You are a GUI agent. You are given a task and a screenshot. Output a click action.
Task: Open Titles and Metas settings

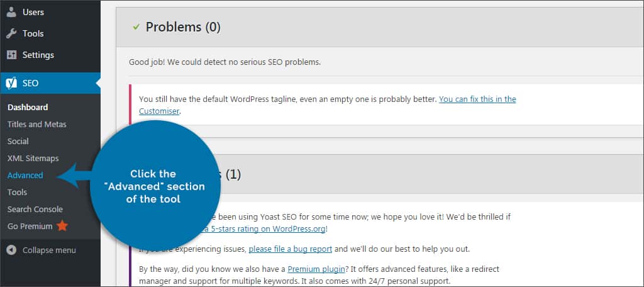(x=36, y=124)
